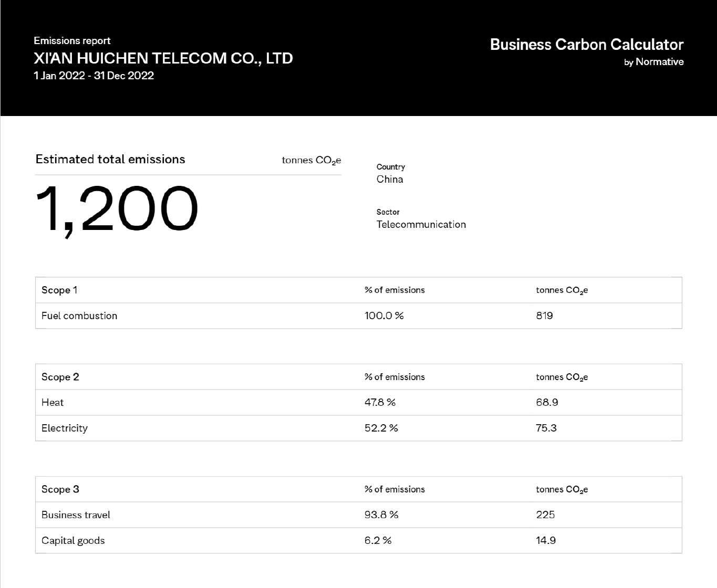Image resolution: width=717 pixels, height=588 pixels.
Task: Click the 'by Normative' credit text
Action: [x=654, y=62]
